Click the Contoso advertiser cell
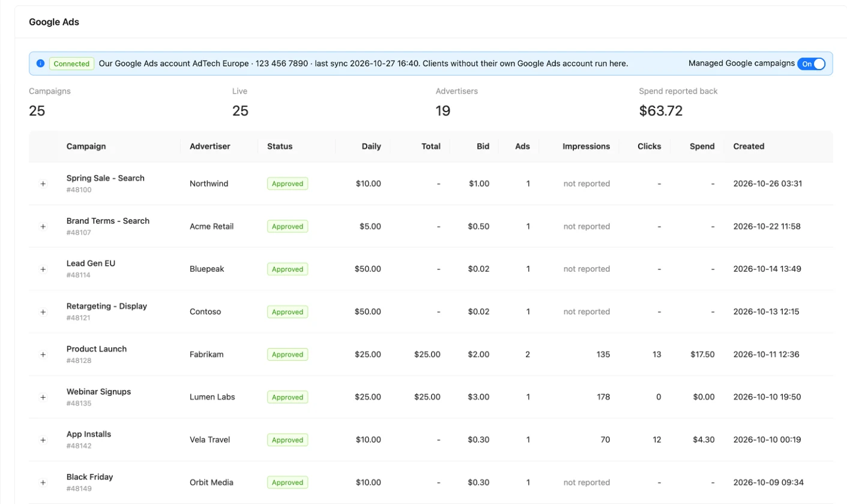This screenshot has height=504, width=847. coord(205,311)
